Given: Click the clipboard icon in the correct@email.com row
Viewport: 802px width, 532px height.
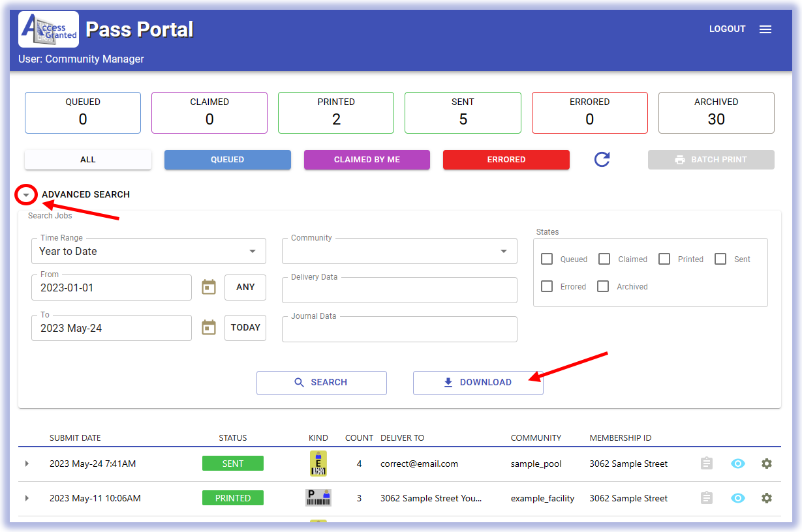Looking at the screenshot, I should pyautogui.click(x=706, y=464).
